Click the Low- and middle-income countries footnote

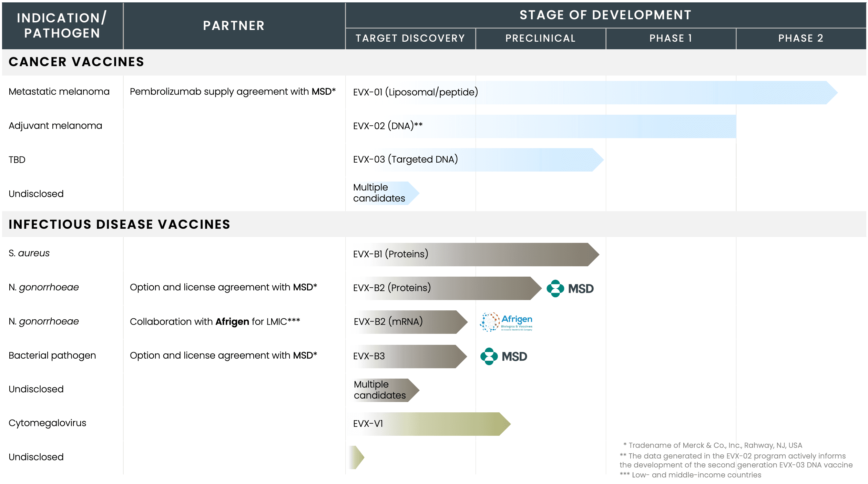pyautogui.click(x=691, y=475)
